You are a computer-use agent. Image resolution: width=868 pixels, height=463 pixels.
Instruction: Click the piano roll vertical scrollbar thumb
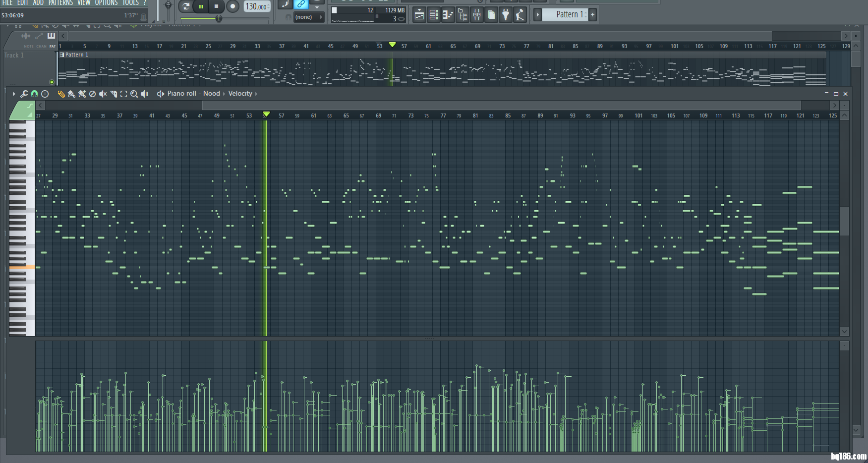844,221
